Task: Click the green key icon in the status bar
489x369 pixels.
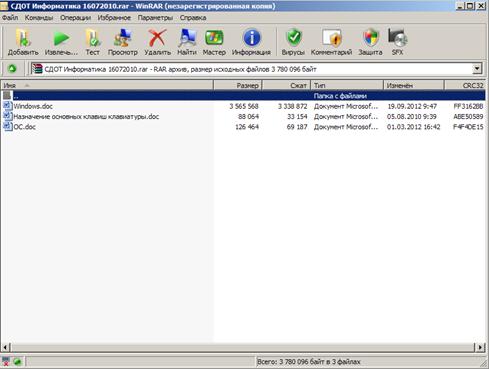Action: (x=18, y=362)
